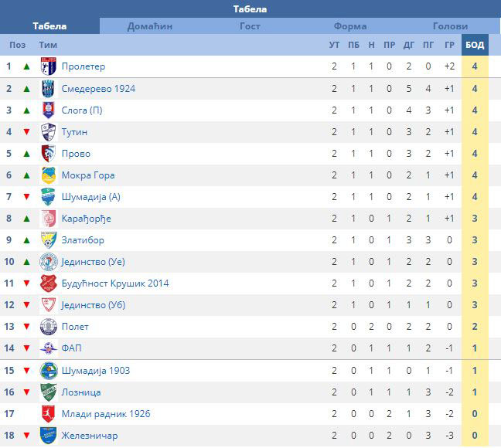Click the Тим column header

(x=48, y=45)
